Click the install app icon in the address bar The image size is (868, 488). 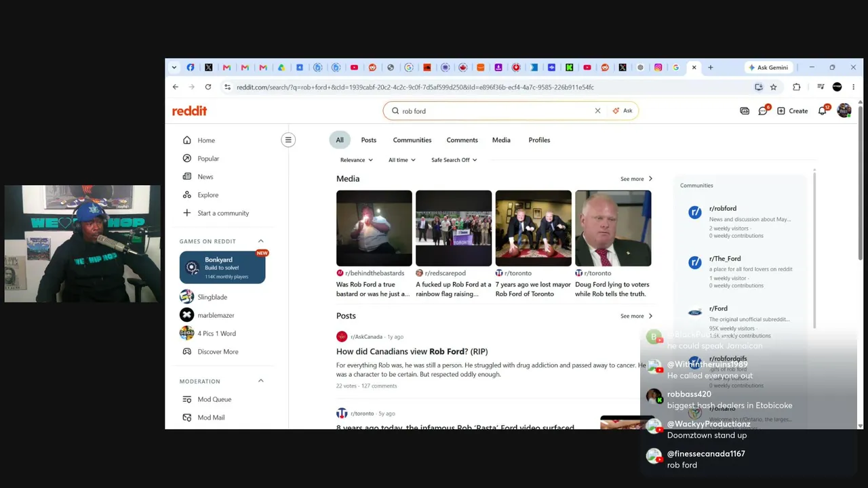click(x=759, y=87)
